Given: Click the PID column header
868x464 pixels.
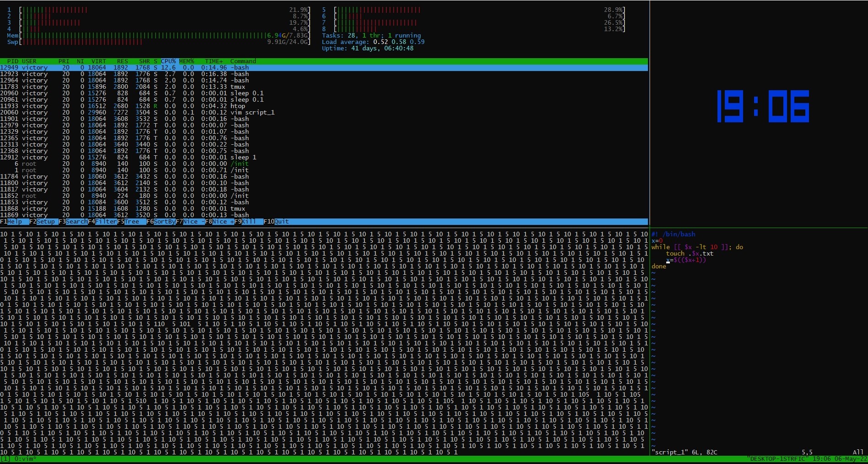Looking at the screenshot, I should (13, 61).
